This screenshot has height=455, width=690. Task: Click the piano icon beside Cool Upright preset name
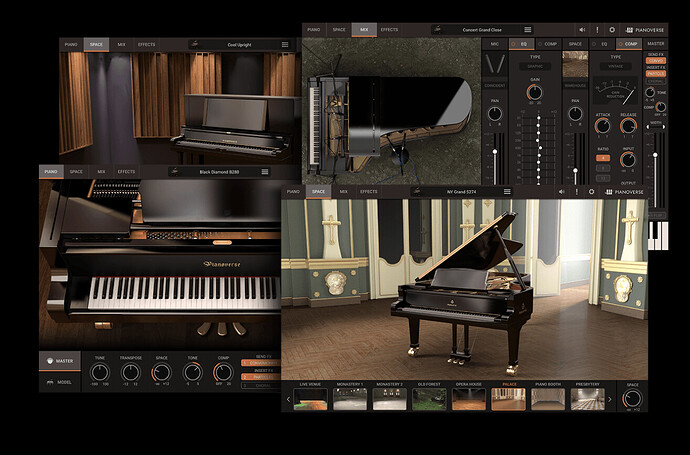tap(196, 44)
